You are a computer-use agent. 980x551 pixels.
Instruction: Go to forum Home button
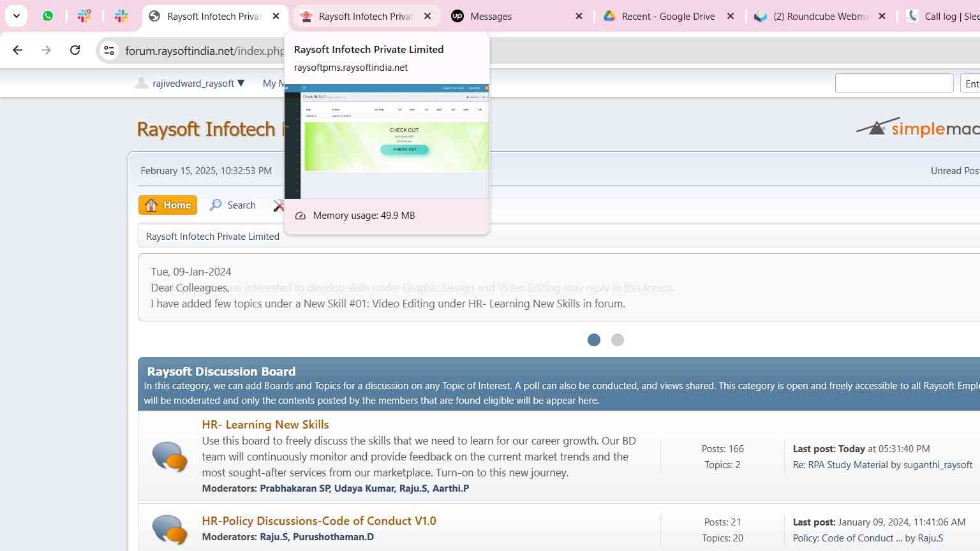coord(168,205)
